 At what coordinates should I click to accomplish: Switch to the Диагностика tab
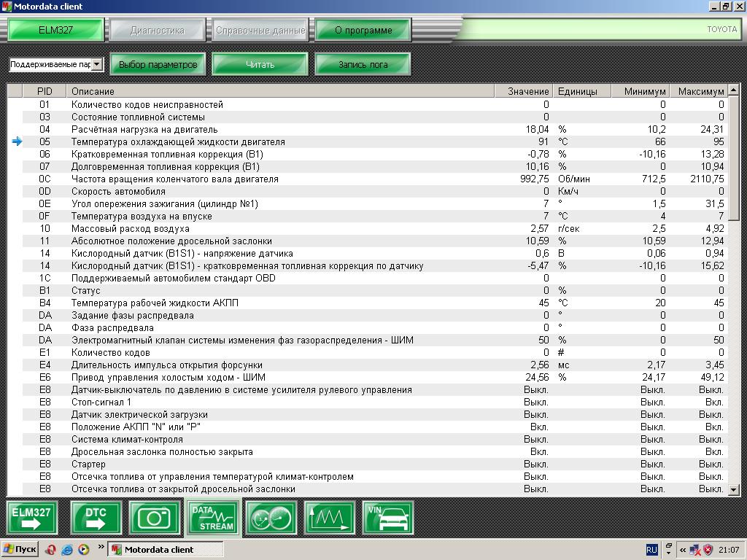(158, 30)
